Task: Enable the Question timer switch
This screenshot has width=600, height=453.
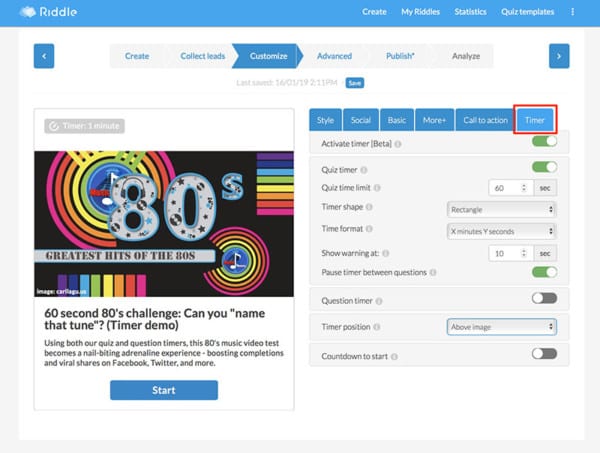Action: coord(545,298)
